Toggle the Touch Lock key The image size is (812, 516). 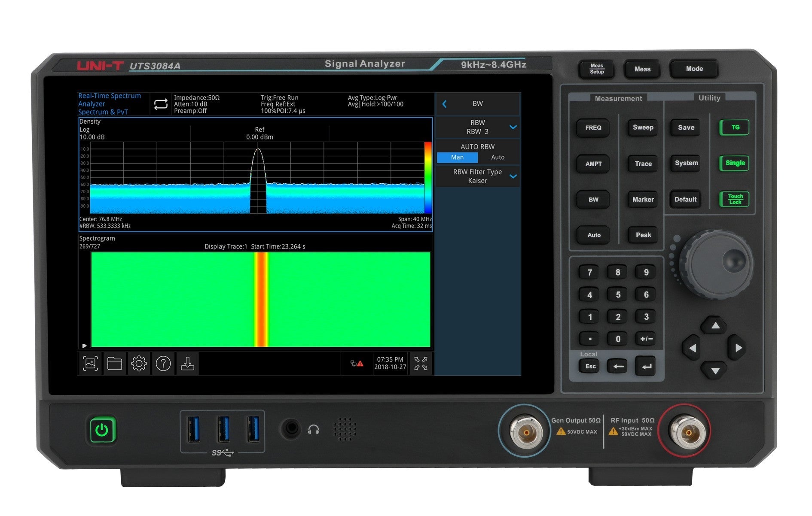[x=735, y=199]
